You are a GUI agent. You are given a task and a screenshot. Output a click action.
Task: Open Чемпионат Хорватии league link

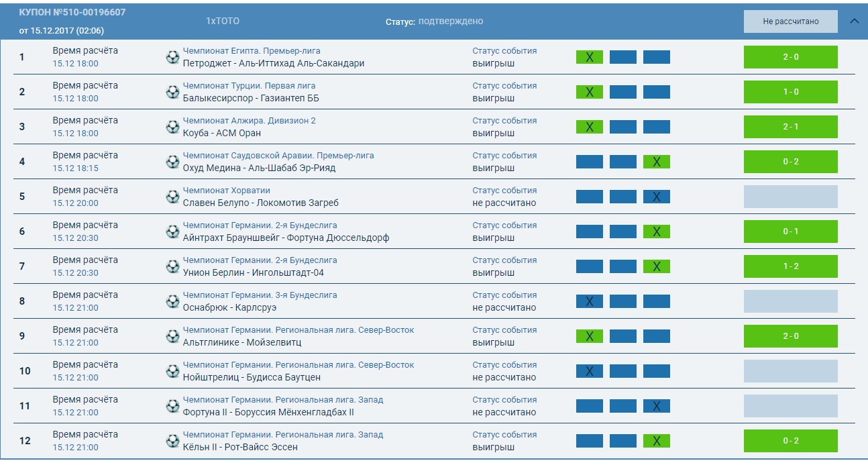pos(225,191)
